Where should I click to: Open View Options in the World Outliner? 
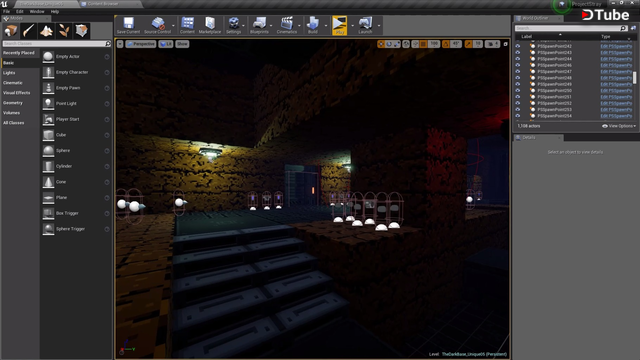coord(619,126)
